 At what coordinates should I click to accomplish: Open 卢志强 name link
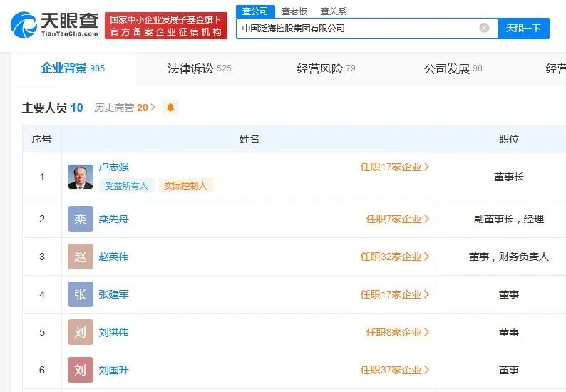click(x=114, y=167)
